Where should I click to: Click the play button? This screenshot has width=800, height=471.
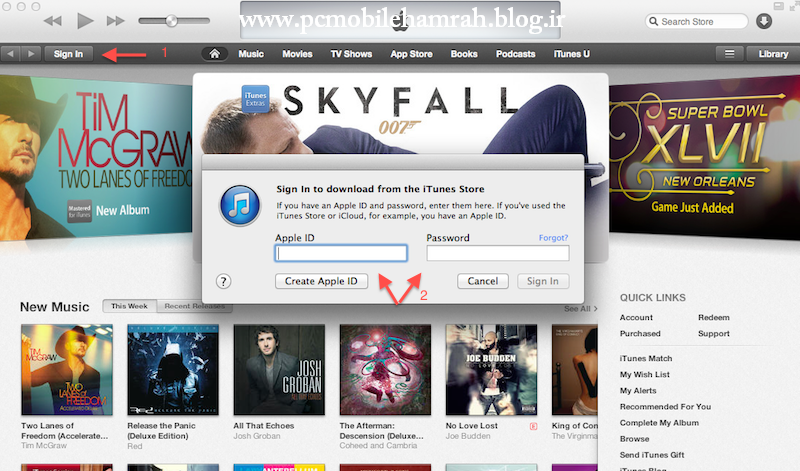[x=85, y=21]
